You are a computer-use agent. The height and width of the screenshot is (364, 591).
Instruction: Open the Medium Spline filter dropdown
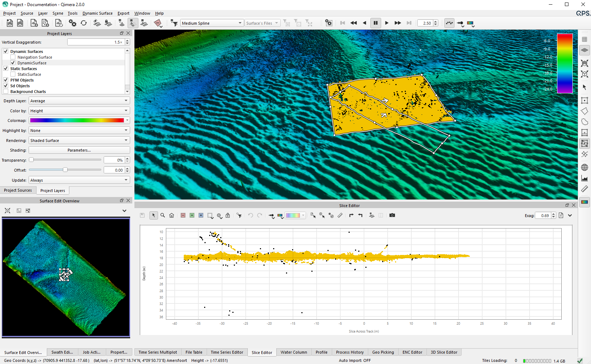tap(212, 23)
